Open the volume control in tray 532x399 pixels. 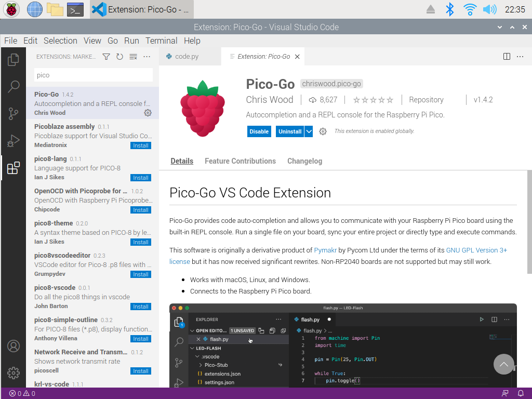click(489, 9)
